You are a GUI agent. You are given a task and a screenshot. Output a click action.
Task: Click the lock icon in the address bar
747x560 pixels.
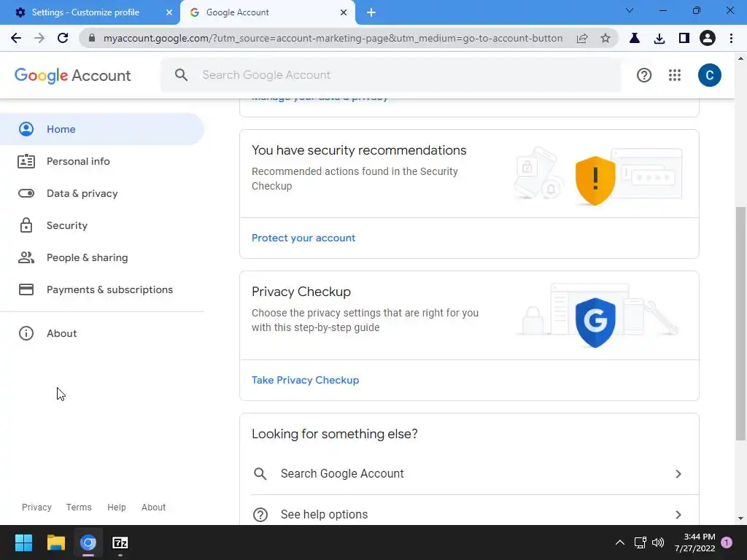point(92,38)
